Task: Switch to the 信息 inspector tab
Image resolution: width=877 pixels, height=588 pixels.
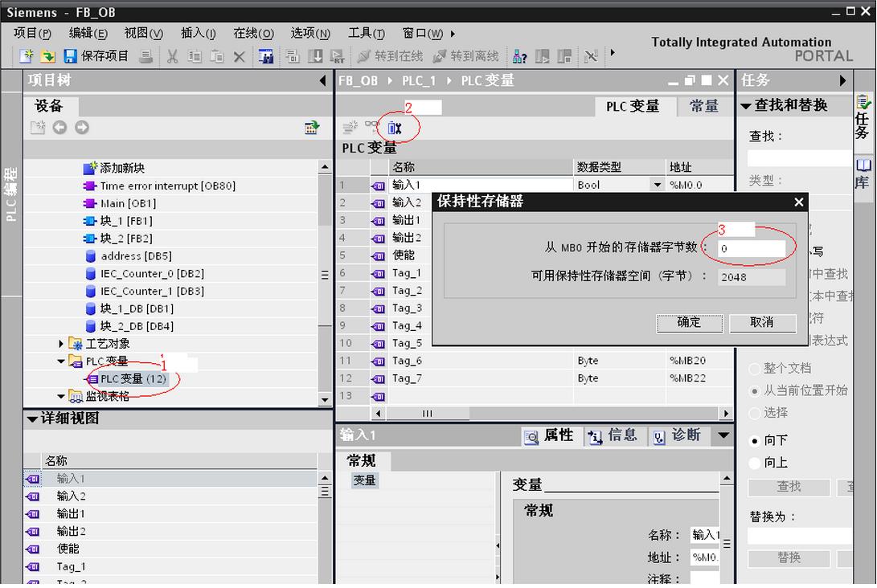Action: [613, 435]
